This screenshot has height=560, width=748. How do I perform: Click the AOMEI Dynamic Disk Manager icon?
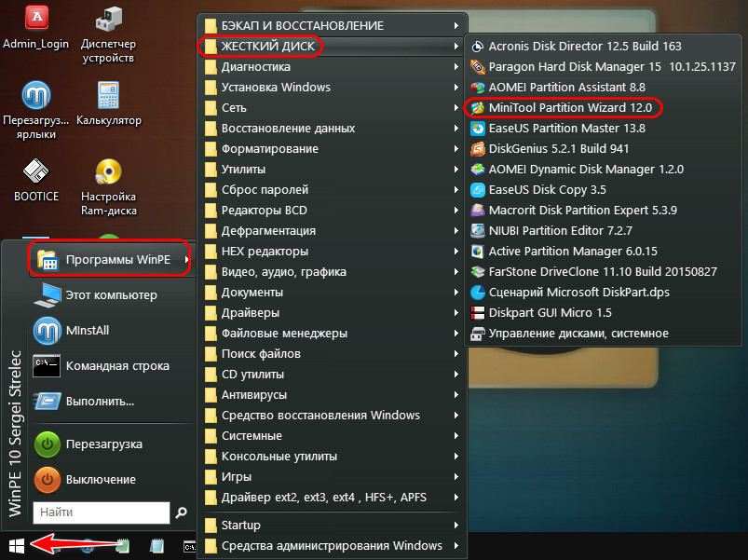pyautogui.click(x=477, y=170)
